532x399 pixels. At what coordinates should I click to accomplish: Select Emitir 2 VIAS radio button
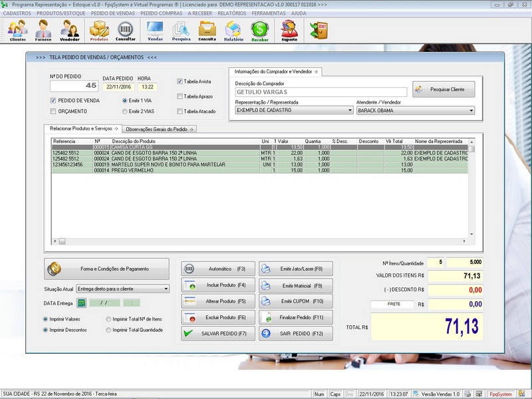coord(124,111)
